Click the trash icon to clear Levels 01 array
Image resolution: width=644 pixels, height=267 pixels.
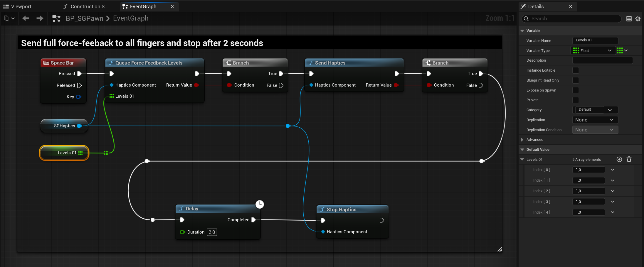pyautogui.click(x=629, y=159)
